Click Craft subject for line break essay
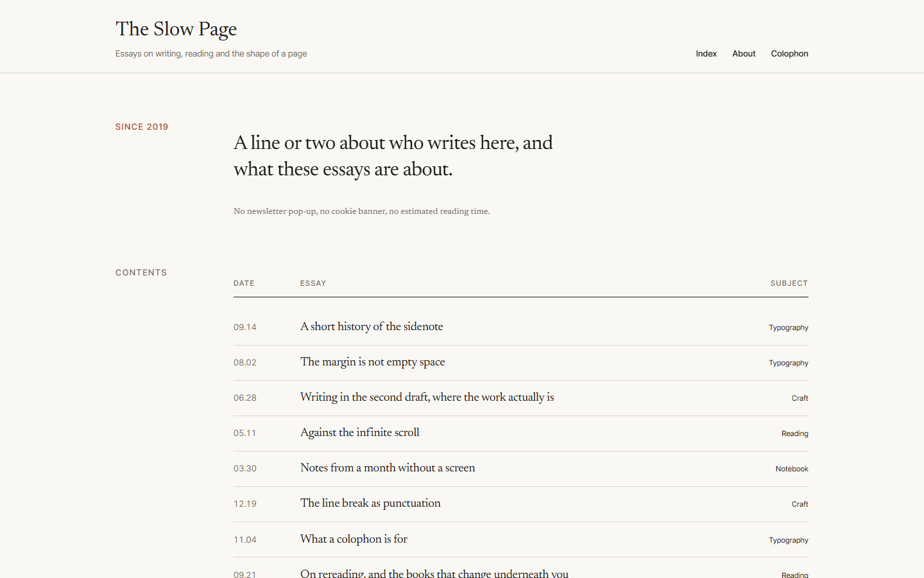 [800, 504]
